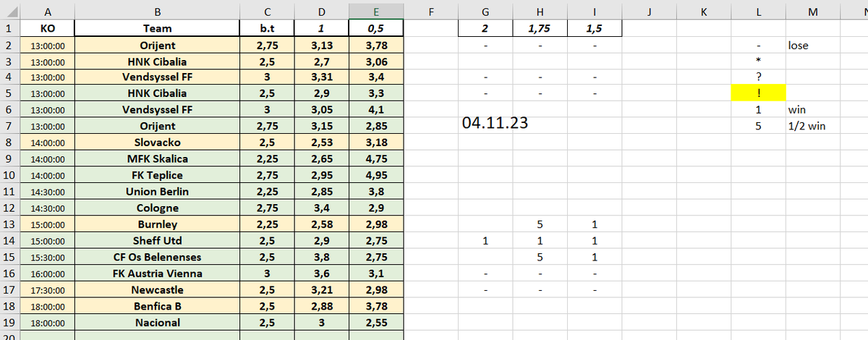Click the '*' legend cell
Viewport: 868px width, 340px height.
(x=758, y=61)
